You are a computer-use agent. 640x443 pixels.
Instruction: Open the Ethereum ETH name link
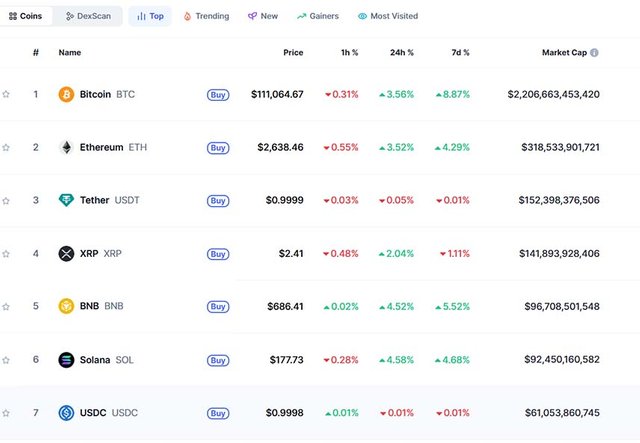(113, 147)
